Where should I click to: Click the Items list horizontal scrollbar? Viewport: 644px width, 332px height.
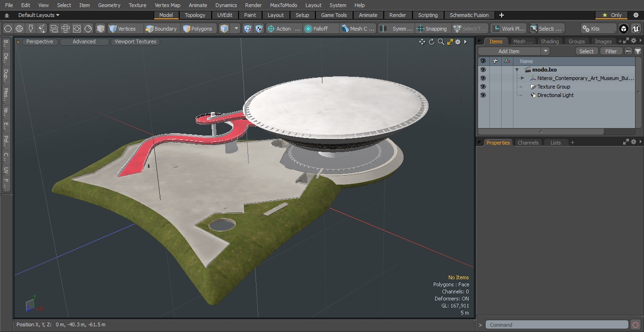tap(541, 131)
